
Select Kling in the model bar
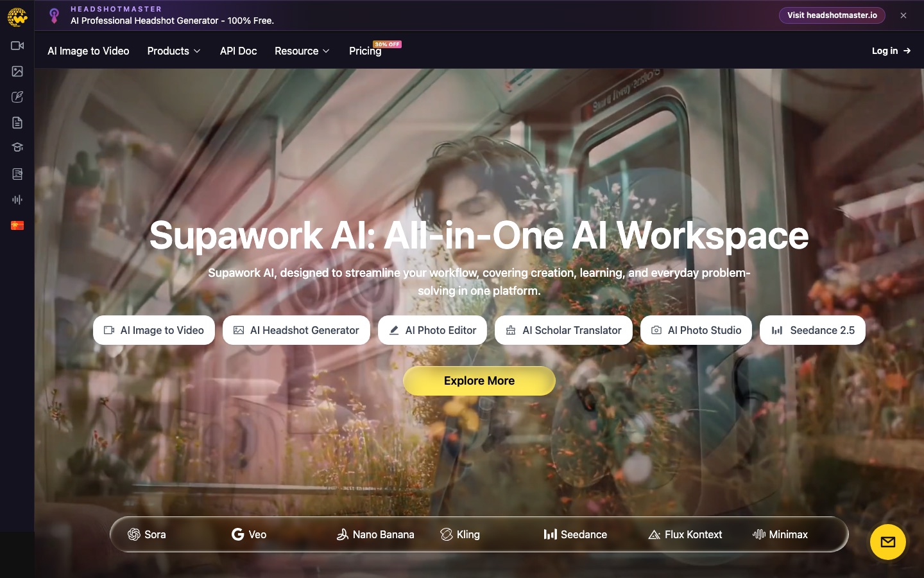point(460,534)
